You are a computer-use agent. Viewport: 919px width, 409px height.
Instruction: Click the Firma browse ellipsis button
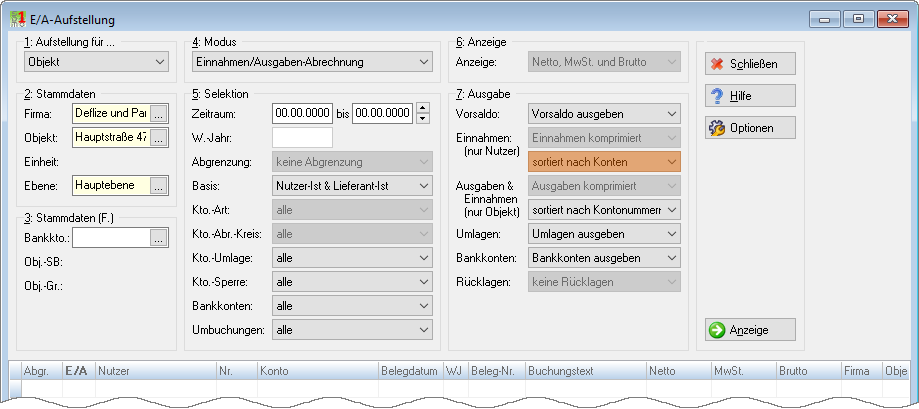pos(159,113)
